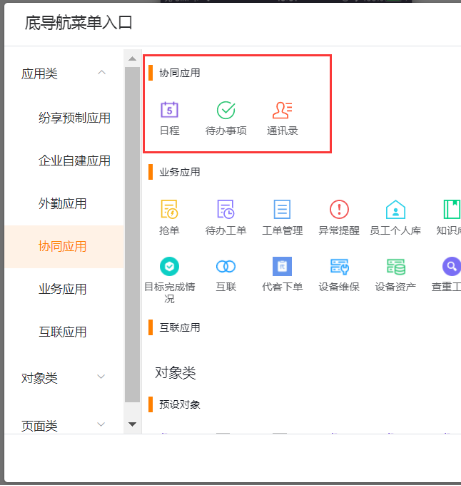Pick the 员工个人库 house icon
The image size is (461, 486).
click(x=395, y=209)
